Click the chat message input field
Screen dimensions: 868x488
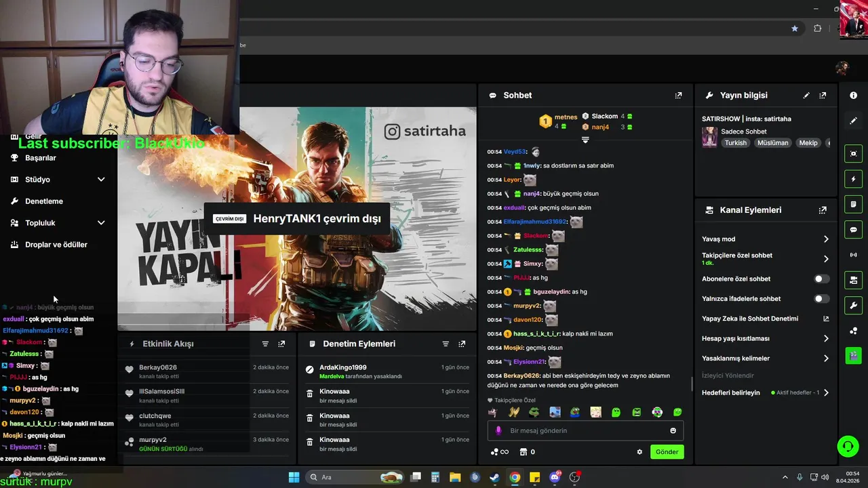585,430
